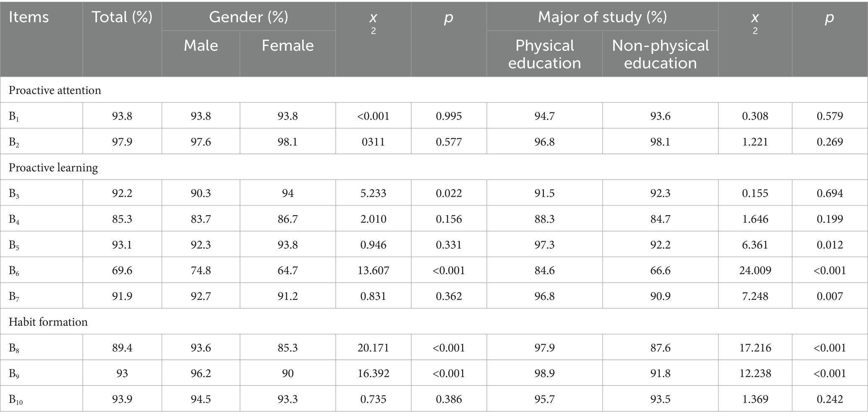This screenshot has width=868, height=419.
Task: Click the 24.009 chi-square value
Action: coord(755,271)
